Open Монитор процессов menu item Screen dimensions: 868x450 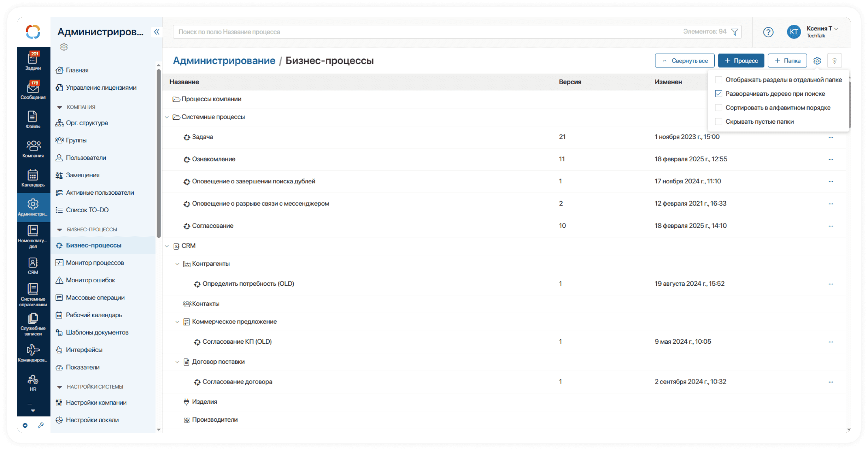tap(95, 263)
